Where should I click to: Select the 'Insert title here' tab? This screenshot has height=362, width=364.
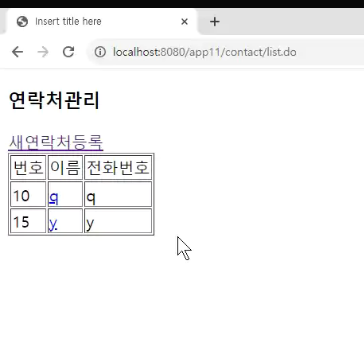coord(102,22)
